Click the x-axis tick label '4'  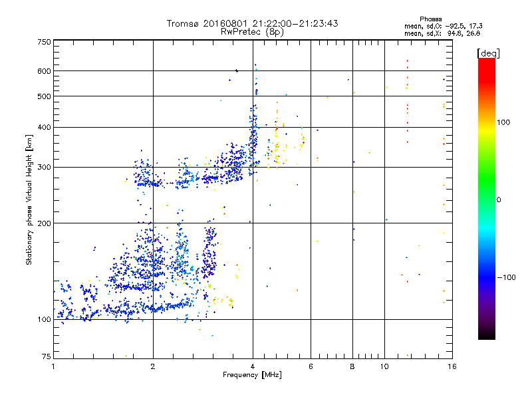coord(253,366)
